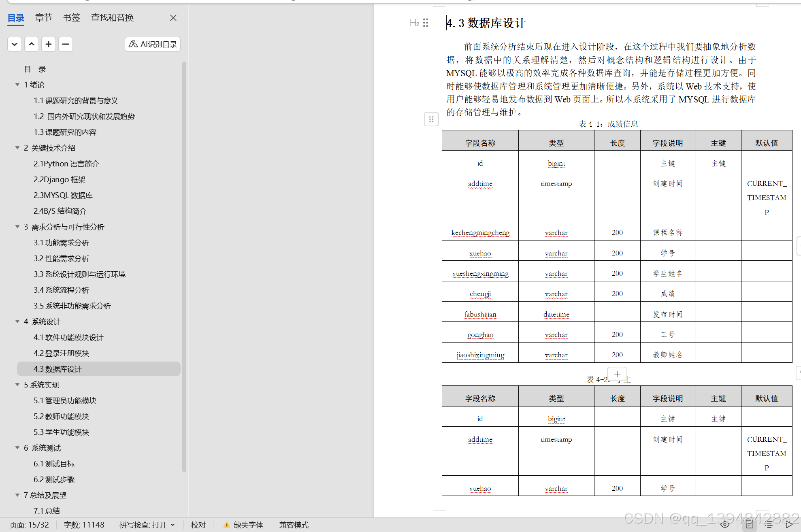Screen dimensions: 801x532
Task: Click the 校对 proofreading button
Action: tap(198, 525)
